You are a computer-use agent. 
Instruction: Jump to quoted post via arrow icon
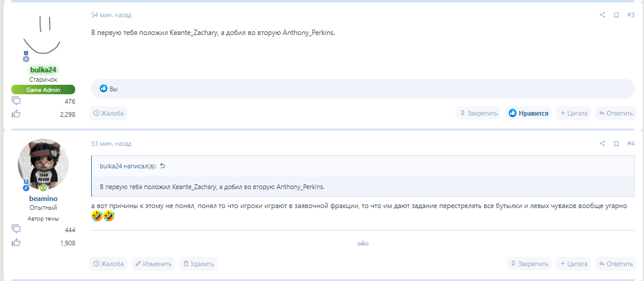pyautogui.click(x=163, y=166)
